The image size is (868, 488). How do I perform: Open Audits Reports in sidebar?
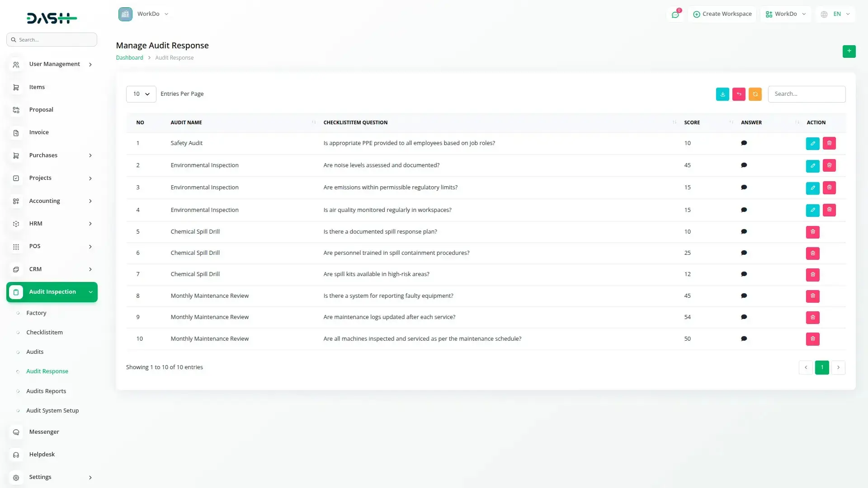(x=46, y=391)
